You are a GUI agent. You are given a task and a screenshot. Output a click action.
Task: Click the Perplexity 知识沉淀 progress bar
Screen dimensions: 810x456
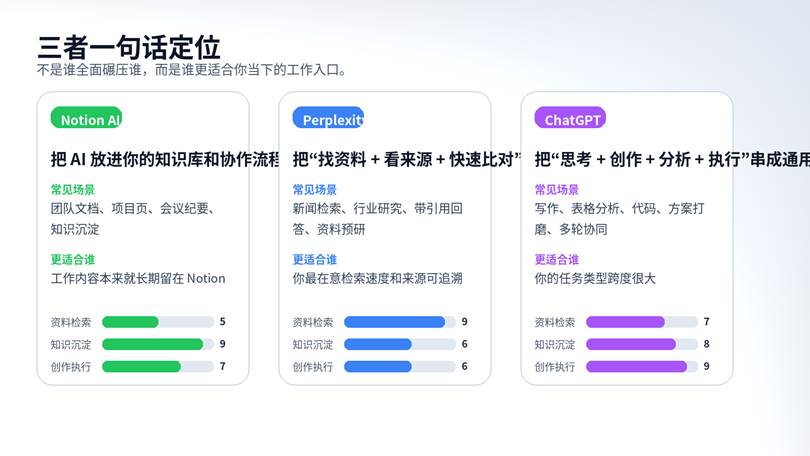[x=400, y=344]
